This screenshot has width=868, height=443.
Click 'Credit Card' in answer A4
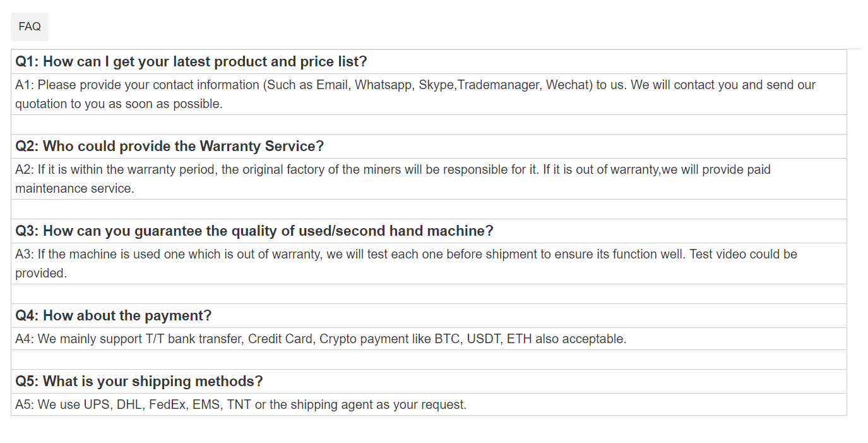280,339
